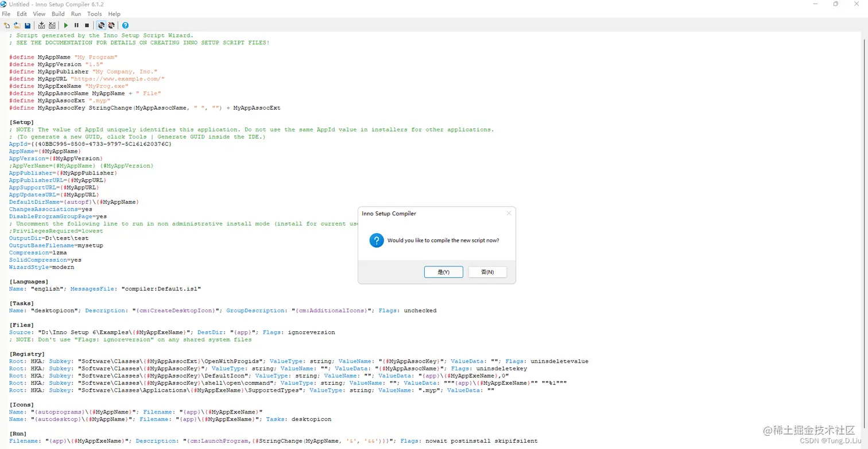Viewport: 868px width, 449px height.
Task: Click dialog text "Would you like to compile"
Action: [x=443, y=241]
